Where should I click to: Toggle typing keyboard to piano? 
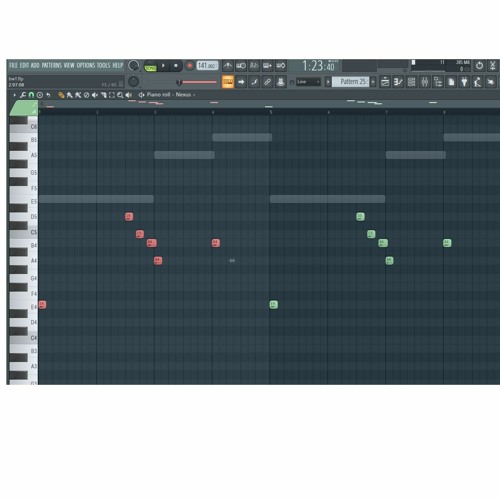tap(228, 82)
